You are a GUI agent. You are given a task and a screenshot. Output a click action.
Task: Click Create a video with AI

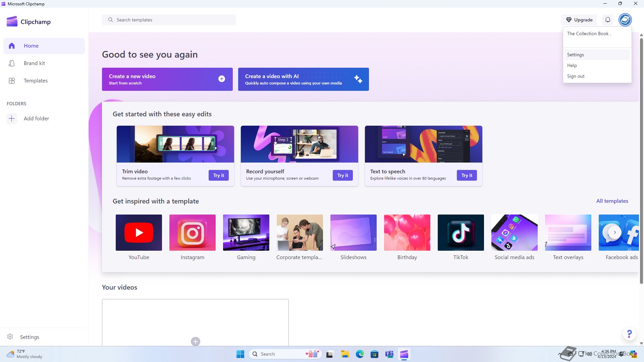304,79
